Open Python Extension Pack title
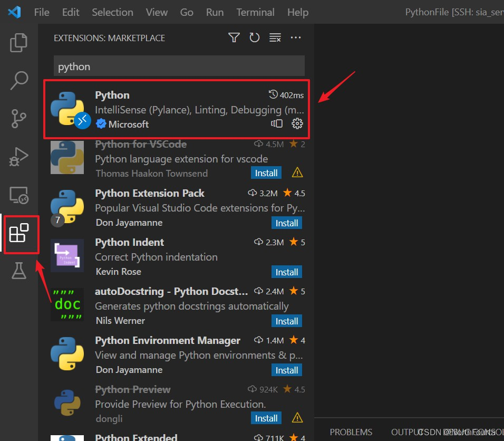The height and width of the screenshot is (441, 504). click(x=150, y=193)
